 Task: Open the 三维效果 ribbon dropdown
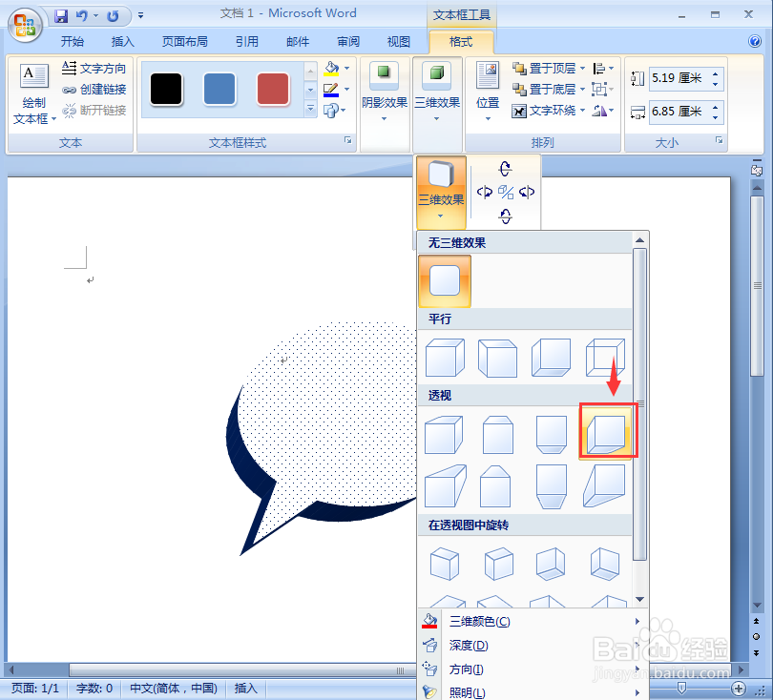pyautogui.click(x=437, y=93)
